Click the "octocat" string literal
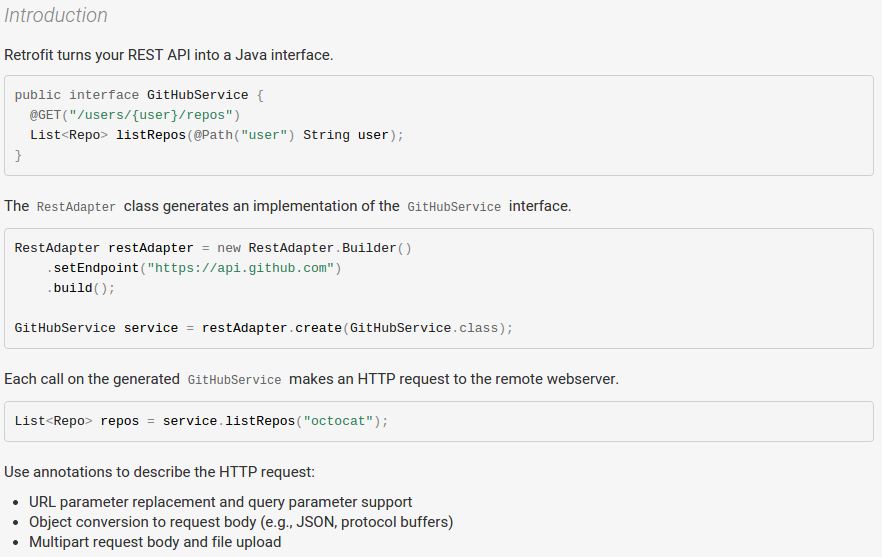The image size is (882, 557). coord(338,421)
